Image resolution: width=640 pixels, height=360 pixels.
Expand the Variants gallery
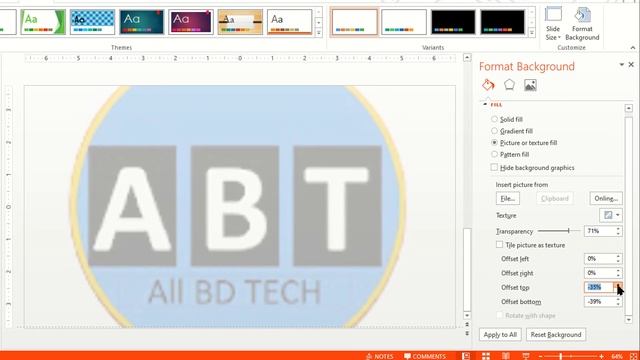click(x=531, y=32)
